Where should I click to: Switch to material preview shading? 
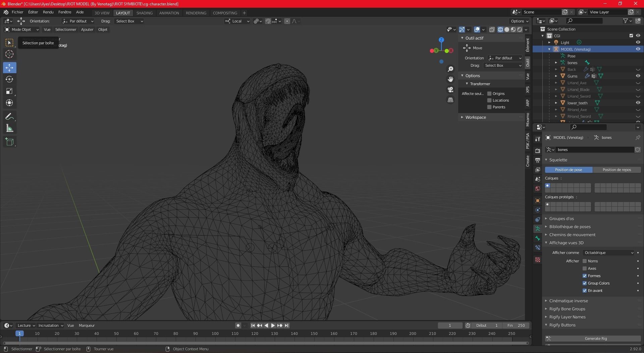[513, 30]
